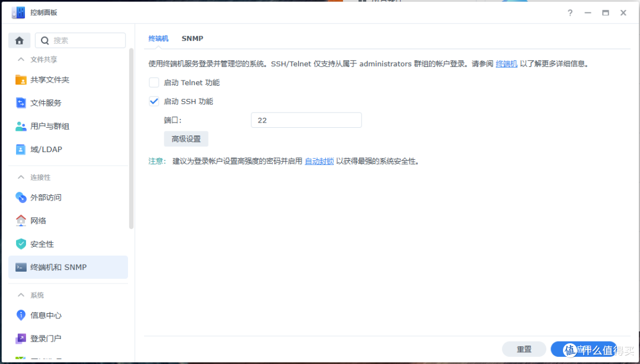
Task: Click the search magnifier icon
Action: coord(45,40)
